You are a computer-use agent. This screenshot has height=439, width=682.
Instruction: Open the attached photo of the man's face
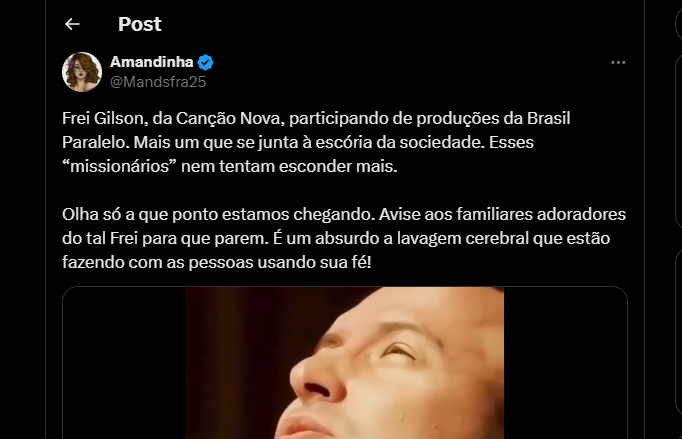coord(344,363)
